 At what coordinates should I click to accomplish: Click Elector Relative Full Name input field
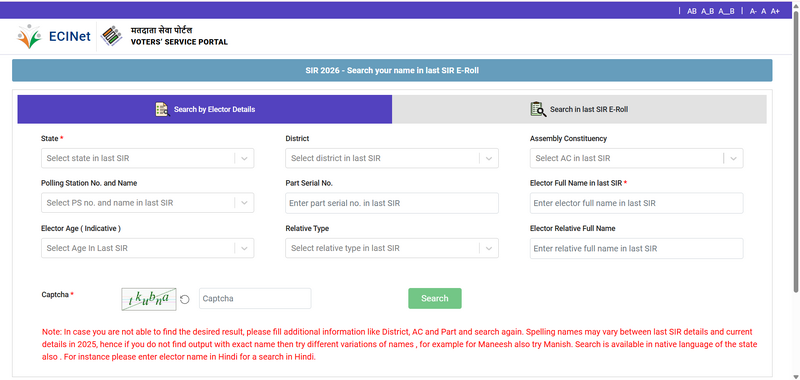(x=636, y=248)
